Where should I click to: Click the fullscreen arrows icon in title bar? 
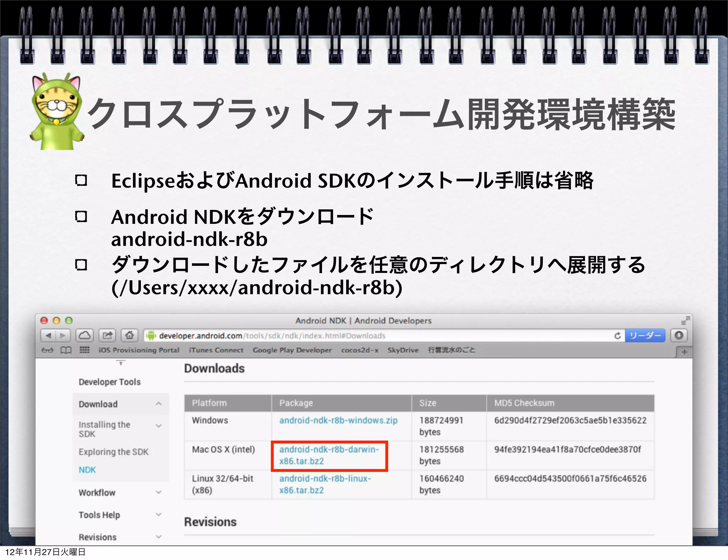pyautogui.click(x=685, y=321)
